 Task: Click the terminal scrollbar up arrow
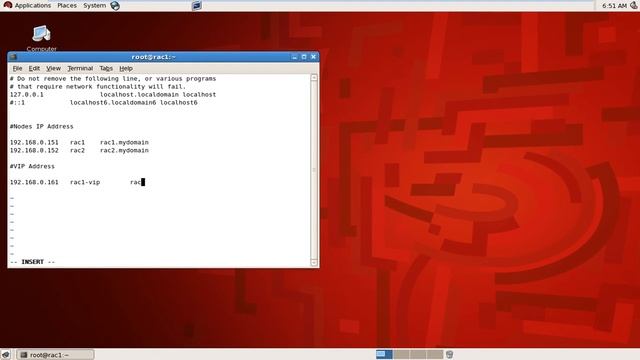point(314,78)
